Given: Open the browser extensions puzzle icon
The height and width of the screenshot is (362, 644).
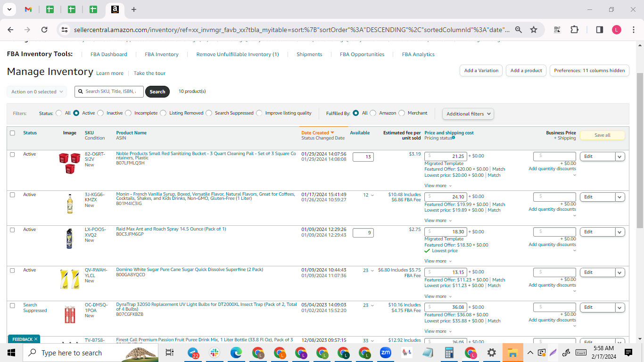Looking at the screenshot, I should (x=574, y=30).
